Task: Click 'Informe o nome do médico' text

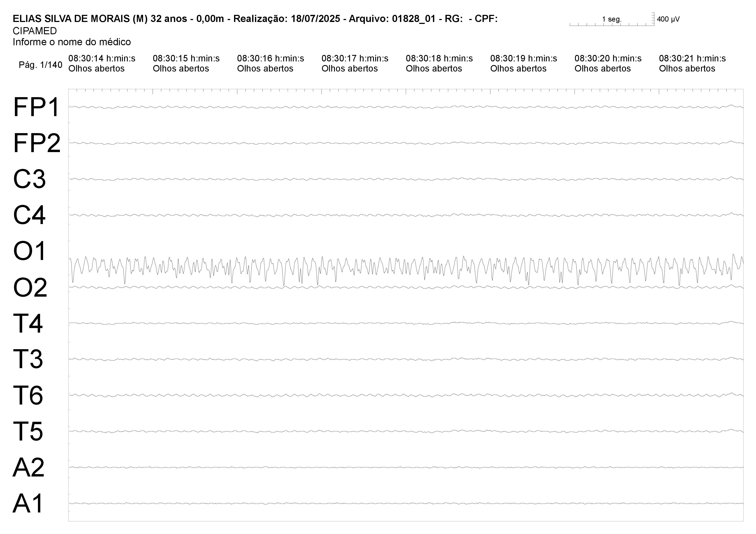Action: (x=72, y=42)
